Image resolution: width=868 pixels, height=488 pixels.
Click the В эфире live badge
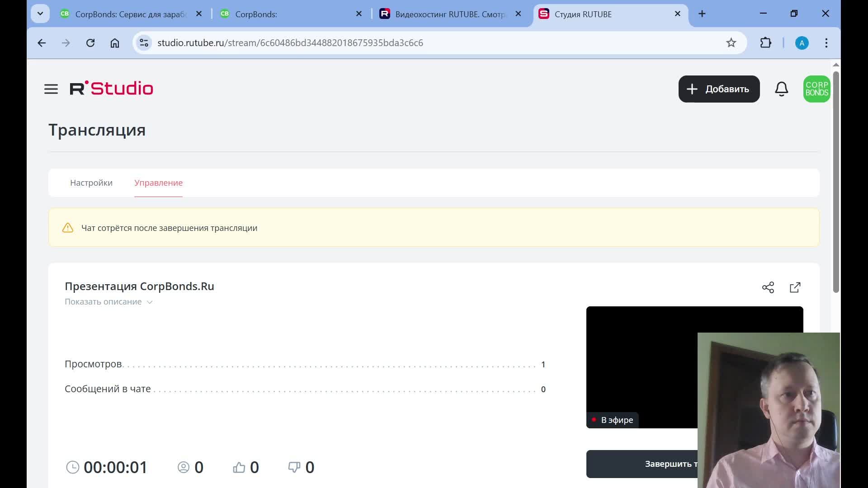tap(613, 420)
